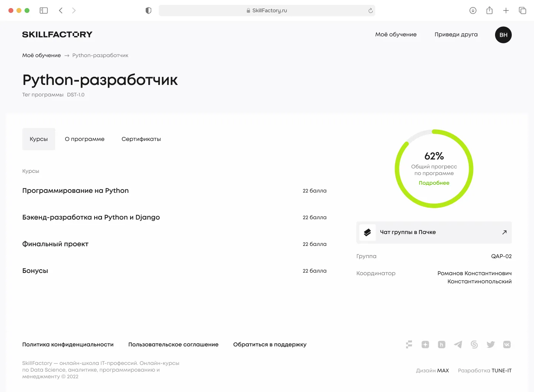This screenshot has width=534, height=392.
Task: Switch to the О программе tab
Action: [85, 139]
